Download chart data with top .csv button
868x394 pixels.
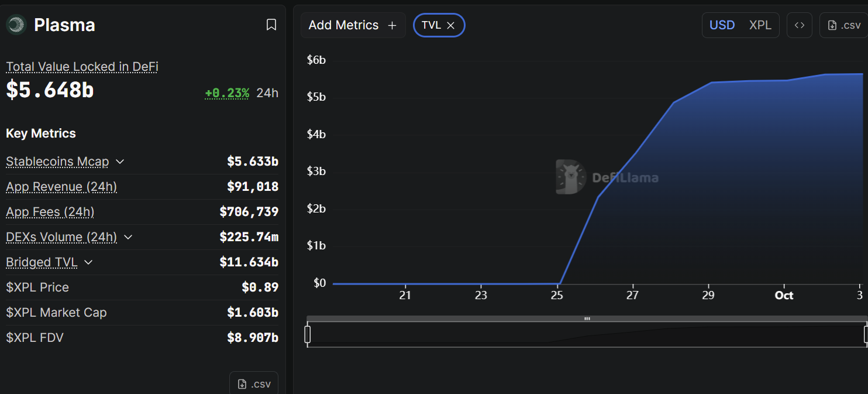click(843, 25)
